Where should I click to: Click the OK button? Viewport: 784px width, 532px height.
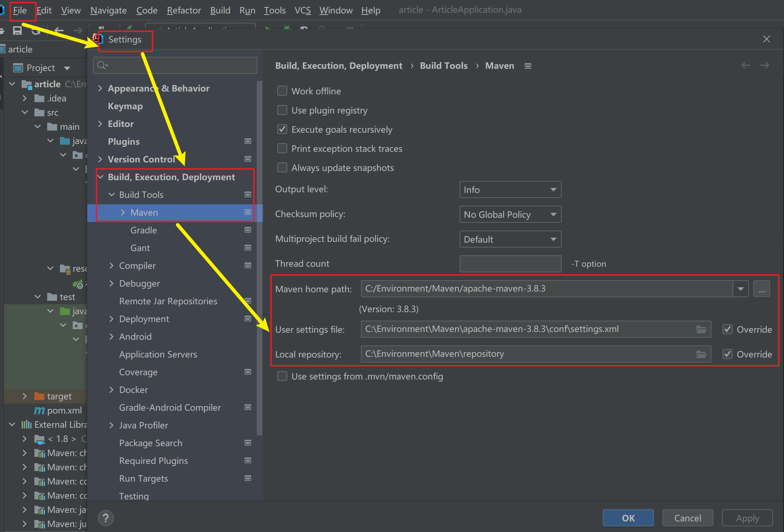[x=628, y=518]
